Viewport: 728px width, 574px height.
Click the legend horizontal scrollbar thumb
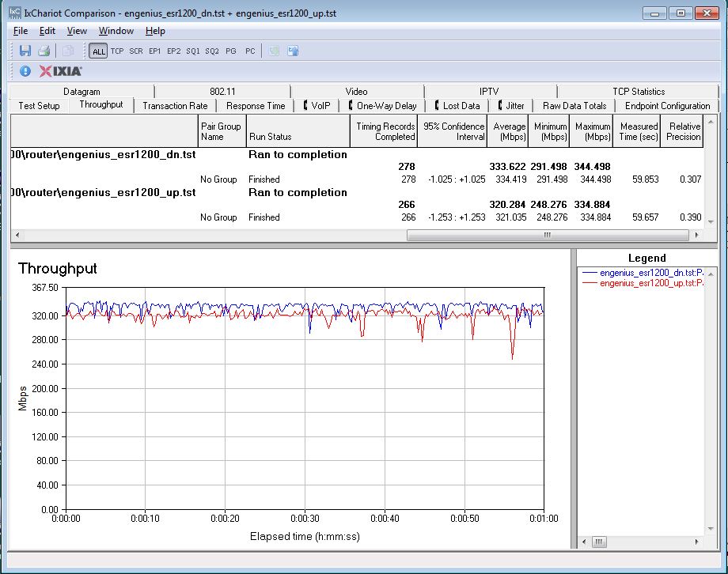599,542
